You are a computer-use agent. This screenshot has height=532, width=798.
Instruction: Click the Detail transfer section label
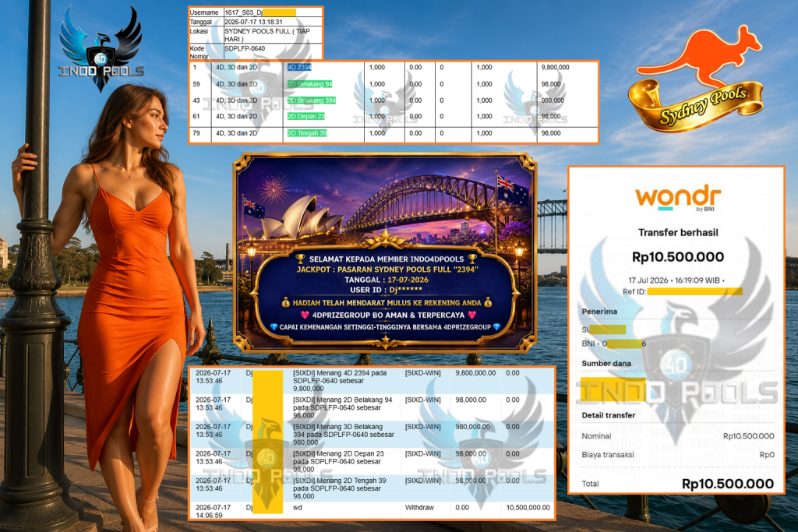click(608, 415)
